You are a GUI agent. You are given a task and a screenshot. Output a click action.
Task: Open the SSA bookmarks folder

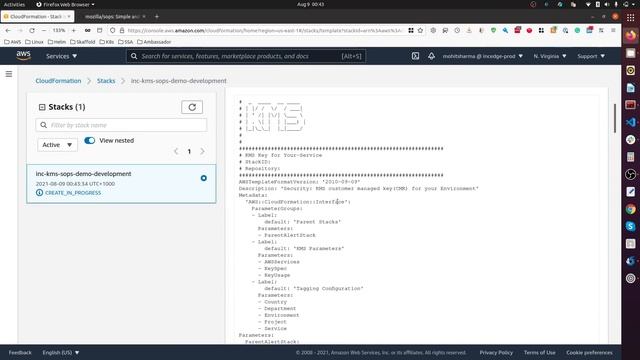tap(125, 42)
